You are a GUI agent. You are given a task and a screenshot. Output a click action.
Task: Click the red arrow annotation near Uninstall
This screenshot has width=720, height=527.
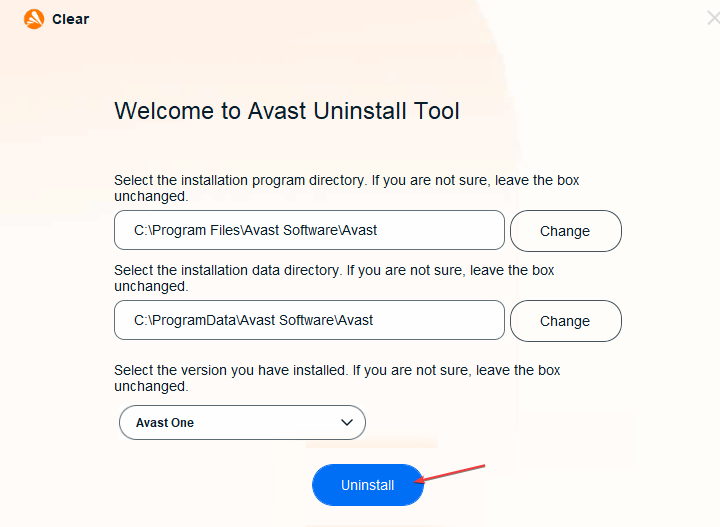(450, 473)
